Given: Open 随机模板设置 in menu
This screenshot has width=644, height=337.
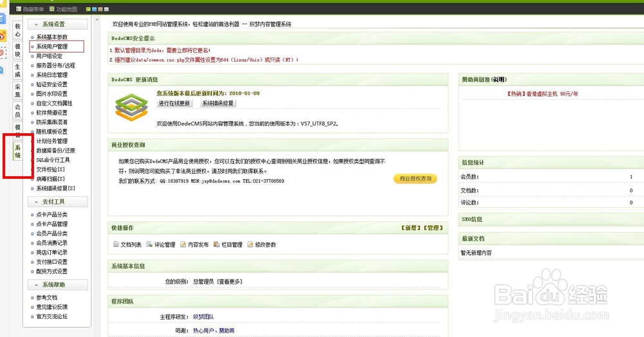Looking at the screenshot, I should [x=52, y=131].
